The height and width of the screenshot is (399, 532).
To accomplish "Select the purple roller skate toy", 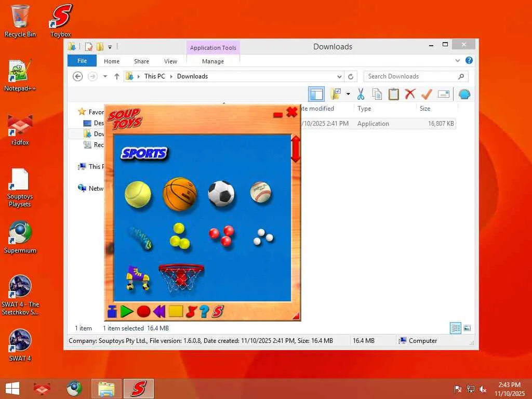I will click(x=138, y=278).
